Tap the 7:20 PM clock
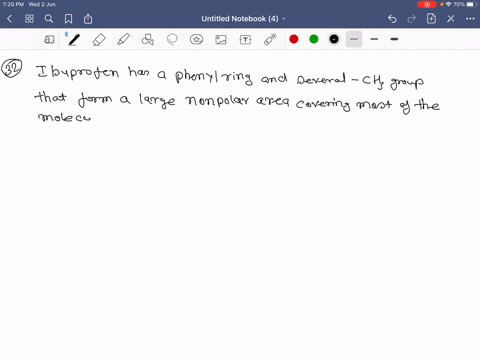The height and width of the screenshot is (360, 480). 13,4
